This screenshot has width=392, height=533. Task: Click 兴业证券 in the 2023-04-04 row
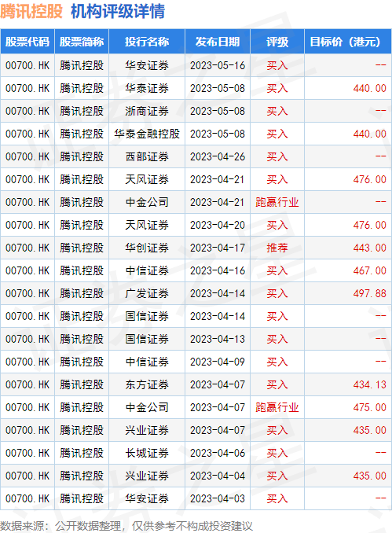147,476
